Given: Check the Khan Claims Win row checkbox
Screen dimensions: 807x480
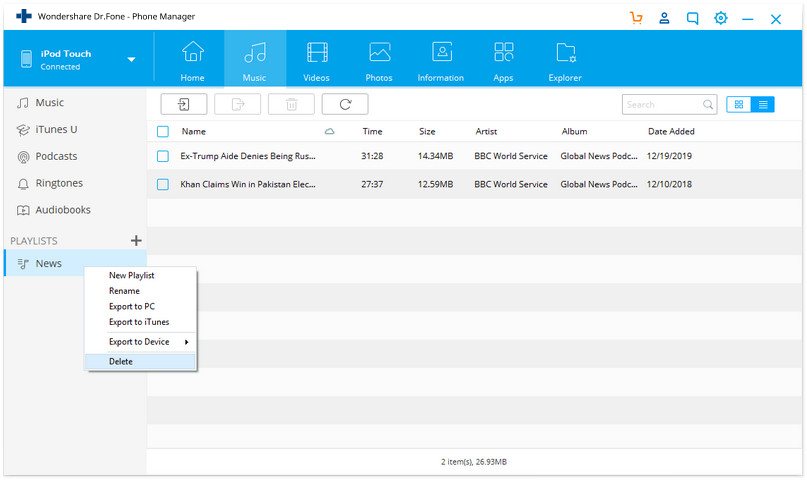Looking at the screenshot, I should 163,184.
